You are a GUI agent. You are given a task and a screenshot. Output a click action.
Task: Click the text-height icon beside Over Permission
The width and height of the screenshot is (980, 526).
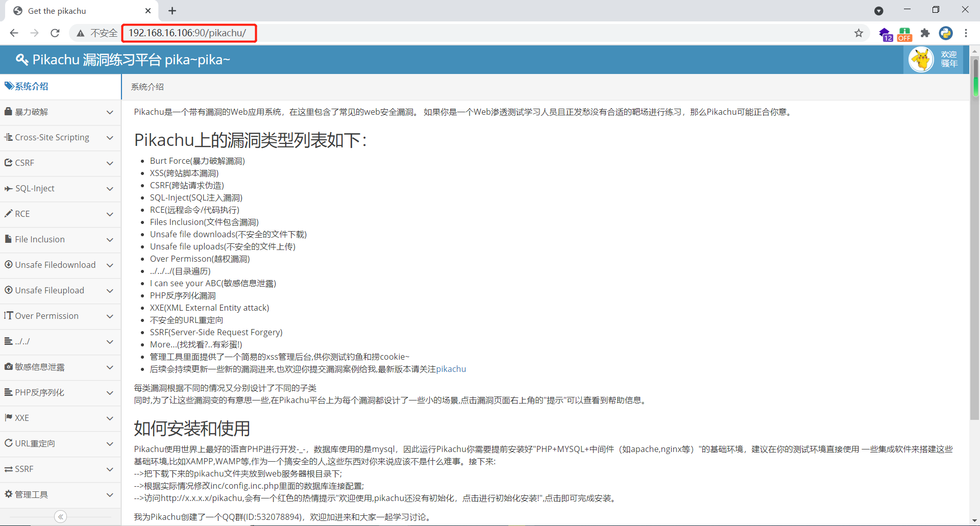(x=8, y=315)
